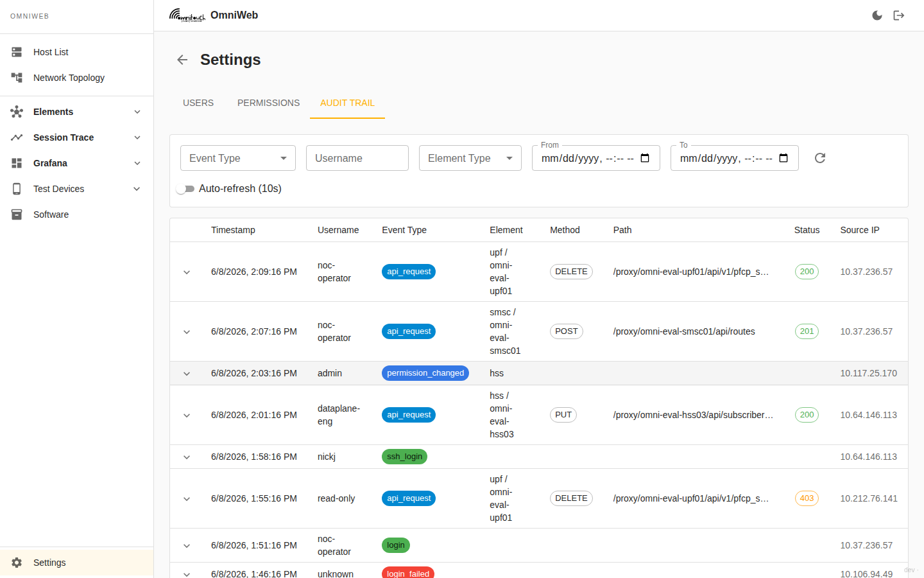The image size is (924, 578).
Task: Enable Auto-refresh (10s) switch
Action: (185, 189)
